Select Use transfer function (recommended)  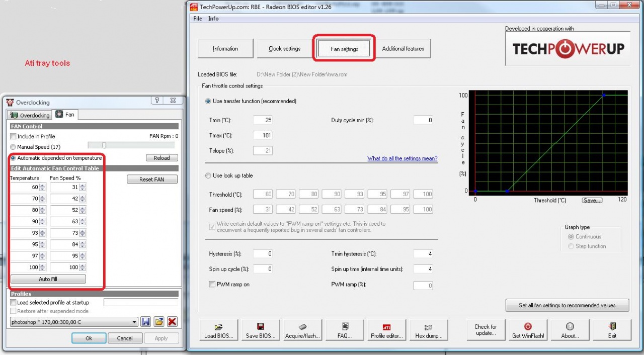coord(208,101)
